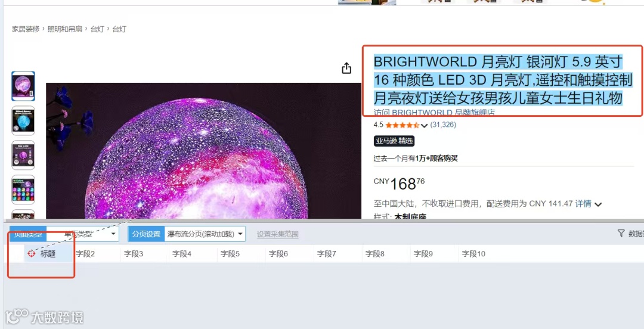Click the 分页设置 label button
Viewport: 644px width, 329px height.
[x=146, y=234]
